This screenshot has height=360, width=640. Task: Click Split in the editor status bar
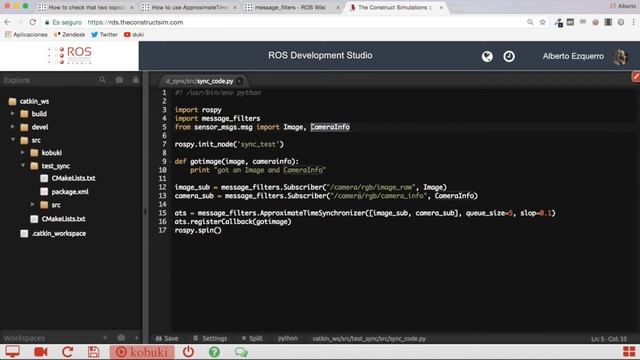tap(252, 338)
